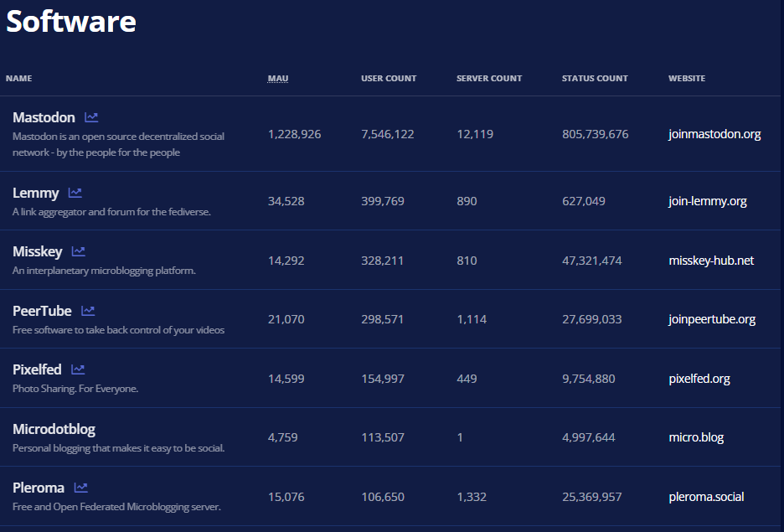Viewport: 784px width, 532px height.
Task: Visit the join-lemmy.org website link
Action: click(708, 201)
